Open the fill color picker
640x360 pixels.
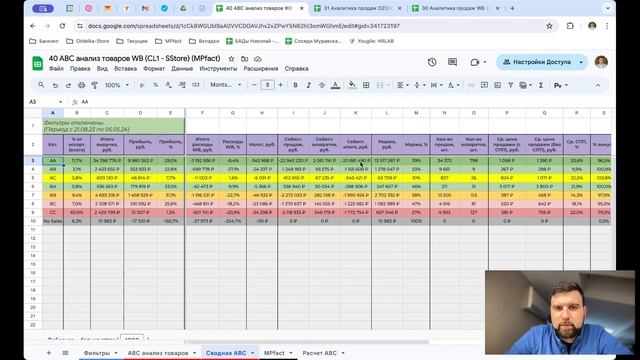click(x=352, y=85)
